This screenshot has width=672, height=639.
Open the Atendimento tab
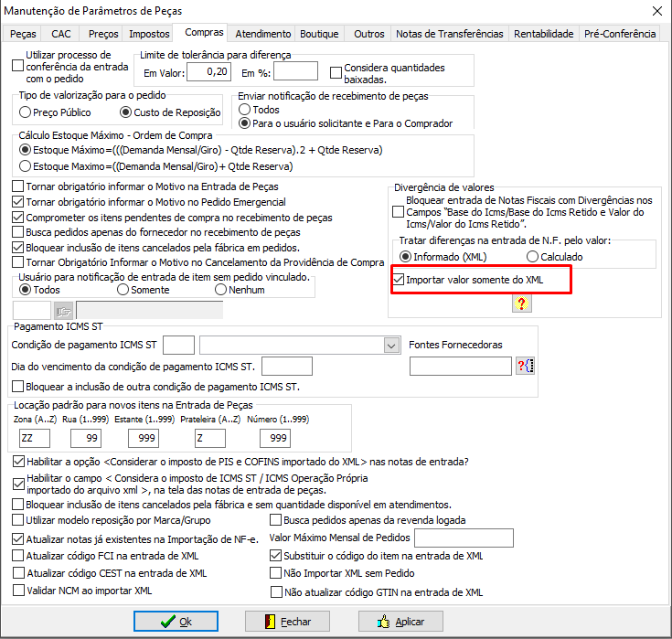(x=263, y=34)
